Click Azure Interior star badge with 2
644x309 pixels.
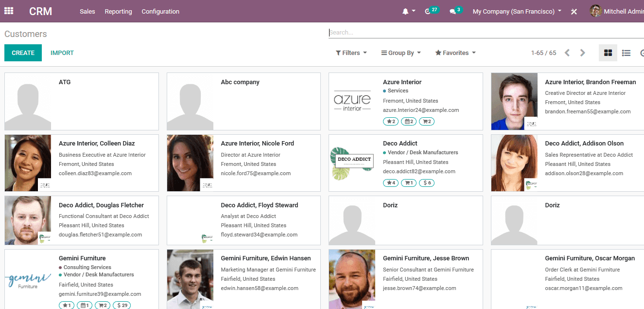[391, 122]
